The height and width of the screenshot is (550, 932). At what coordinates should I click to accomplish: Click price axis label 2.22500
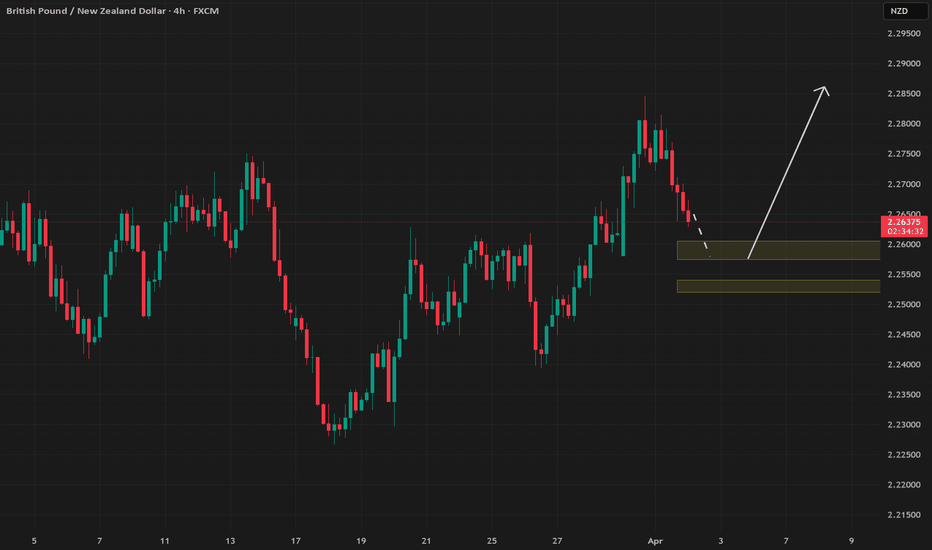coord(903,454)
